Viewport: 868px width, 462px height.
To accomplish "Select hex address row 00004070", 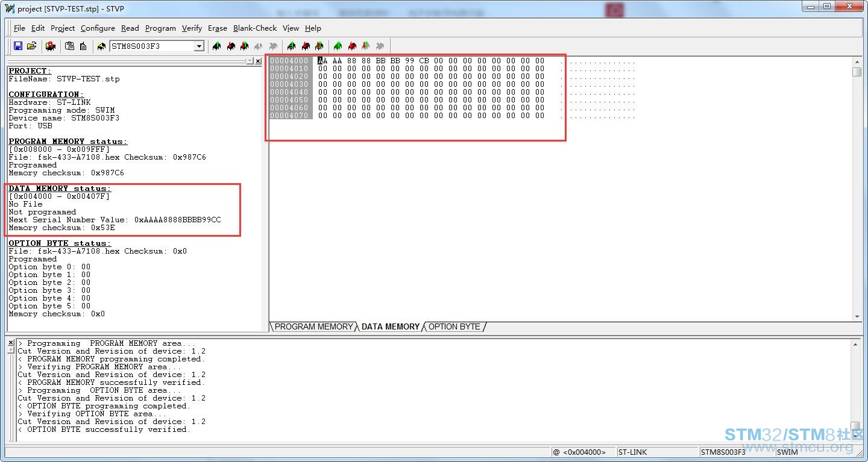I will (x=291, y=116).
